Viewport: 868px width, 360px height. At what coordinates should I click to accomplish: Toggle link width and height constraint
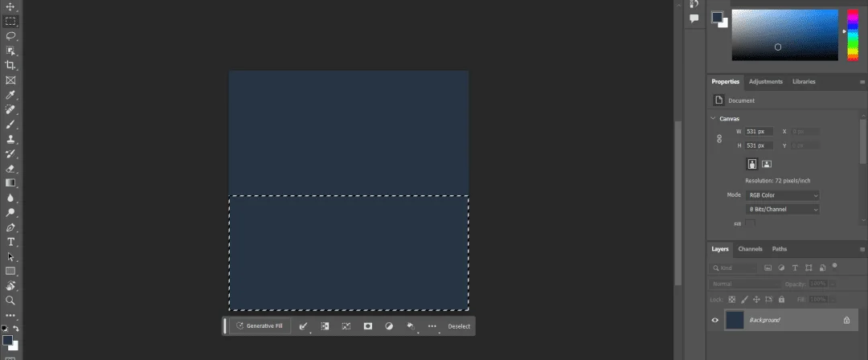coord(719,138)
